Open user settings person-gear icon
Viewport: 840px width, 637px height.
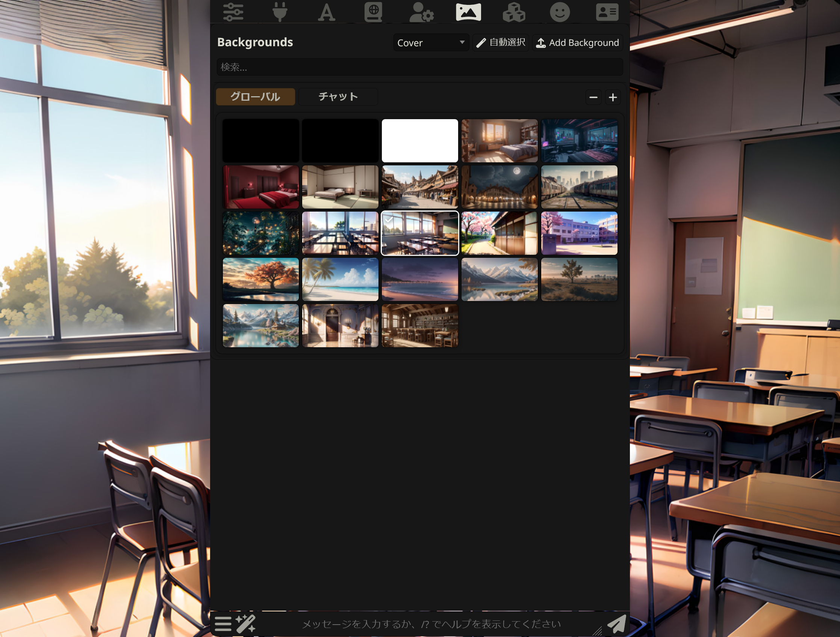pyautogui.click(x=421, y=12)
